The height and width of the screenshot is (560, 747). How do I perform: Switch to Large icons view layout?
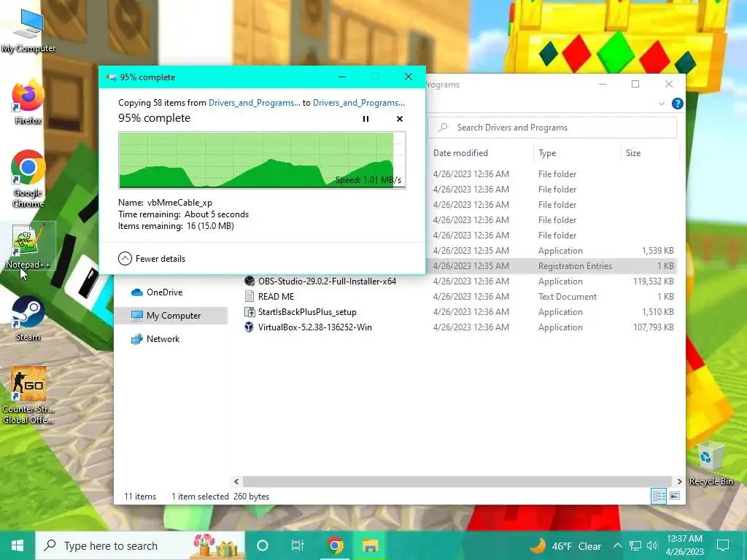[675, 496]
